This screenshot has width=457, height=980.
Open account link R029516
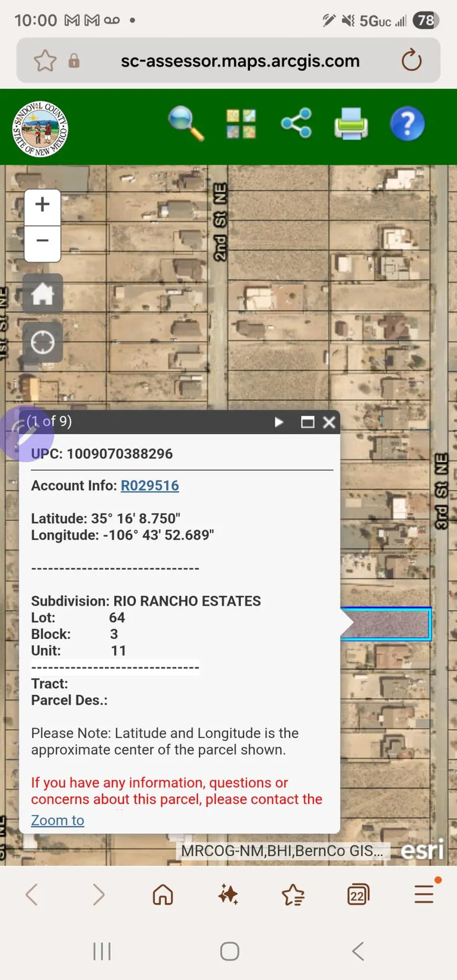tap(150, 486)
